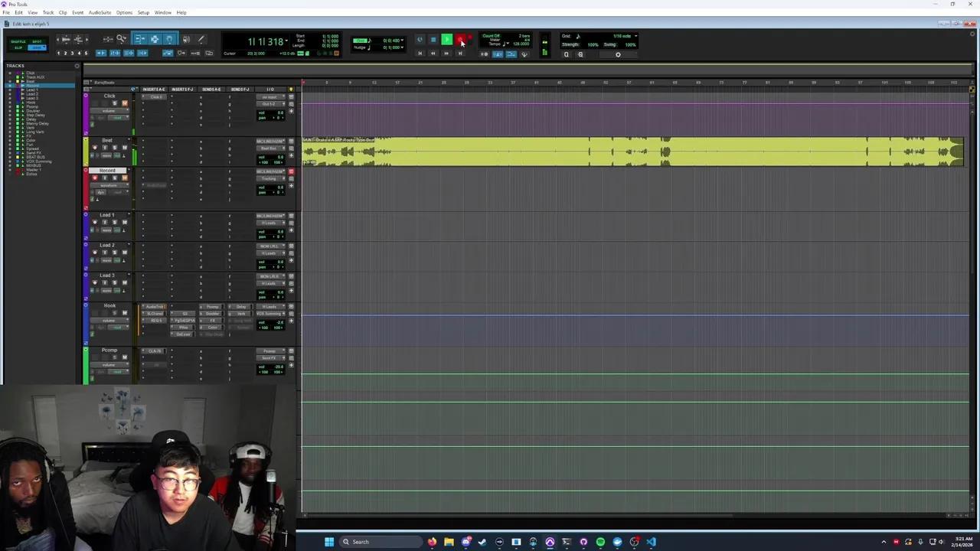980x551 pixels.
Task: Click the Q quantize icon in toolbar
Action: pos(567,54)
